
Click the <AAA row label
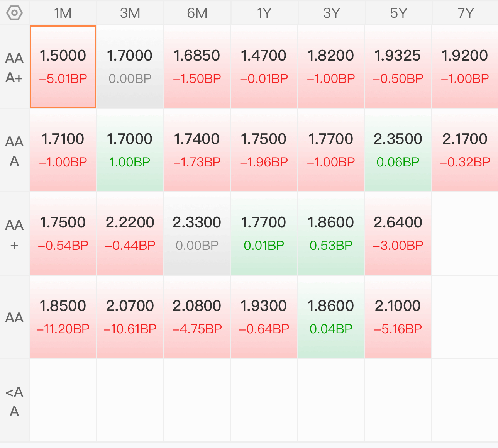[15, 401]
